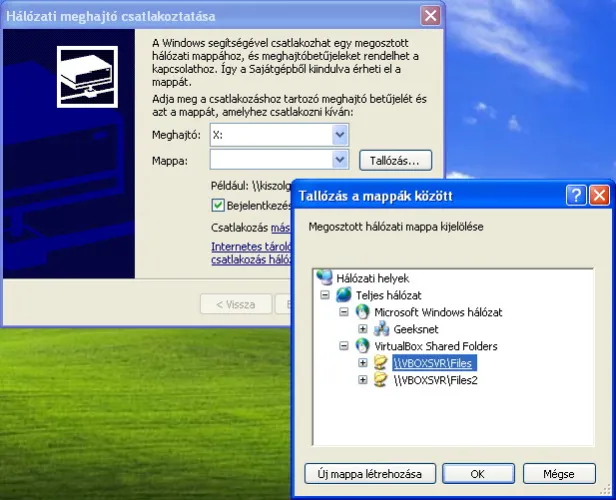This screenshot has width=616, height=500.
Task: Click the help question mark button
Action: coord(576,195)
